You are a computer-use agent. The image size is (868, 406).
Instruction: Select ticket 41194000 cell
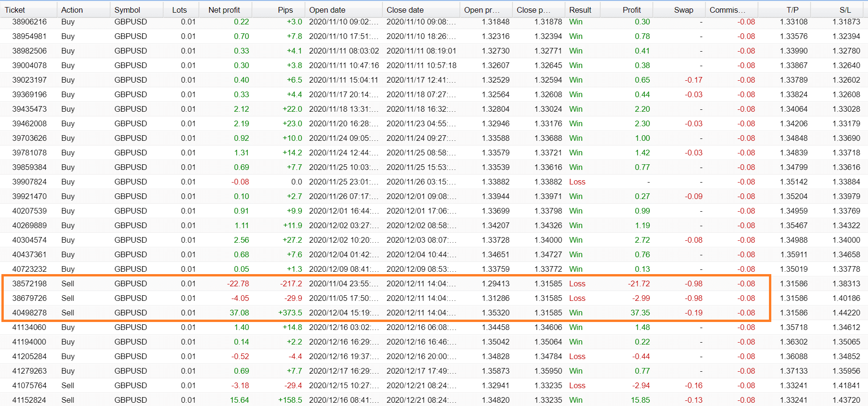[30, 342]
